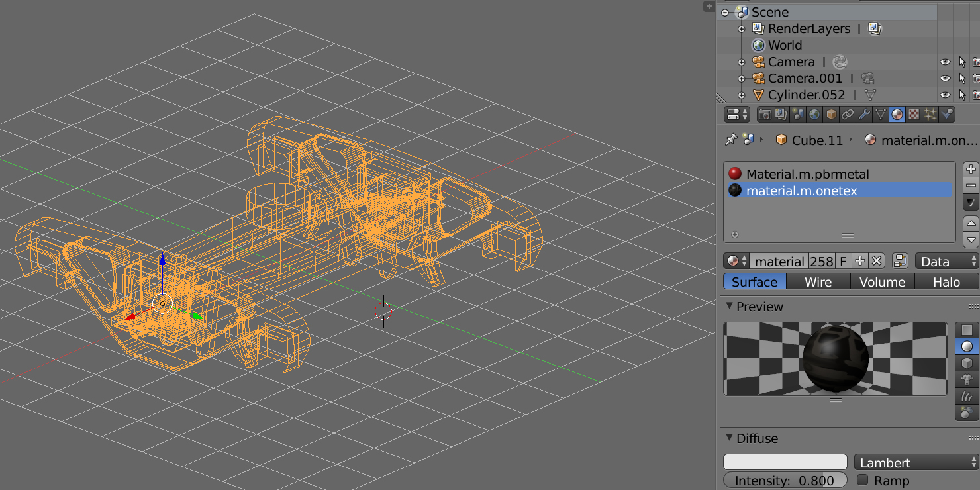Switch to the Wire material tab
The height and width of the screenshot is (490, 980).
(x=818, y=281)
